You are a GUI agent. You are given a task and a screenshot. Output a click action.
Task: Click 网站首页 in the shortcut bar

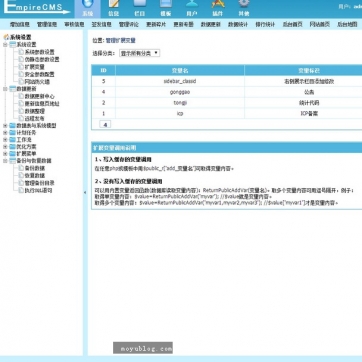click(320, 24)
